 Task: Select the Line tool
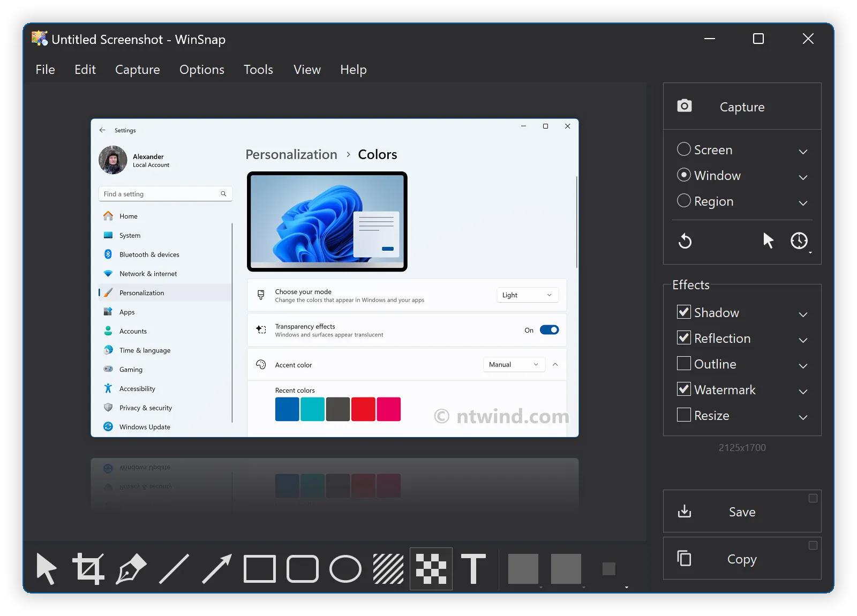174,569
